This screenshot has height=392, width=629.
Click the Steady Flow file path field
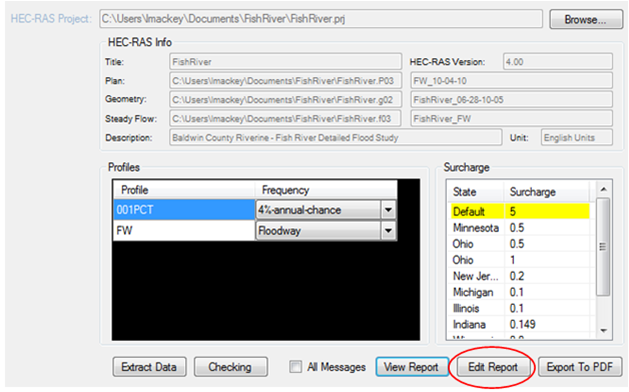[x=285, y=118]
